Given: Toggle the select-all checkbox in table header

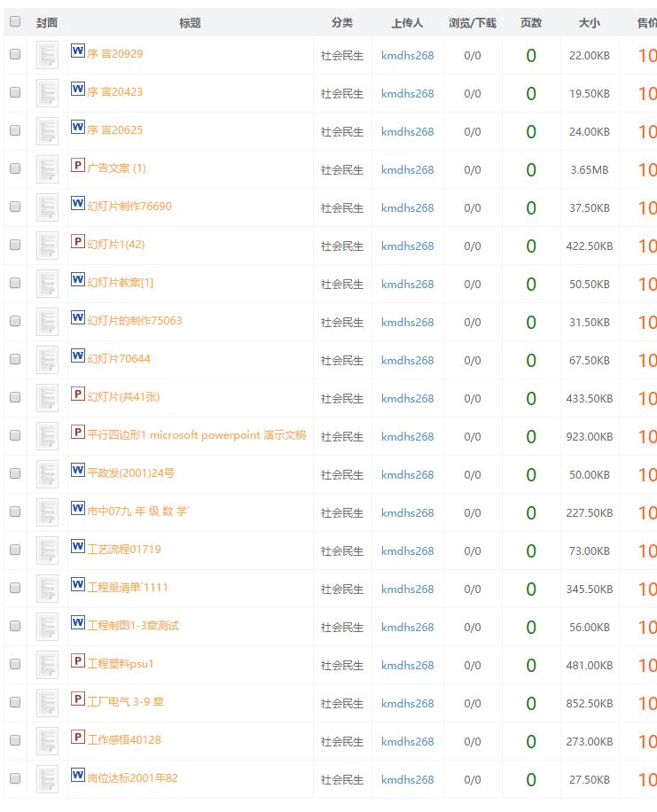Looking at the screenshot, I should pyautogui.click(x=15, y=21).
